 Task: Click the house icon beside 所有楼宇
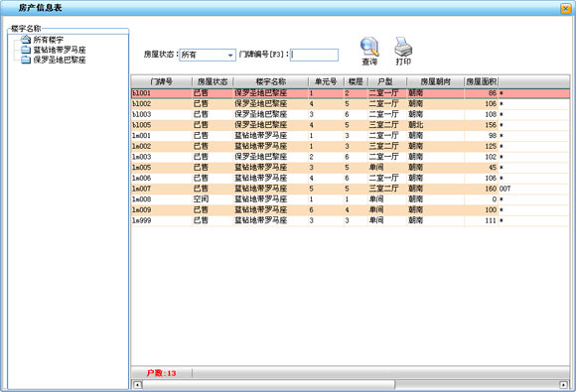tap(26, 40)
